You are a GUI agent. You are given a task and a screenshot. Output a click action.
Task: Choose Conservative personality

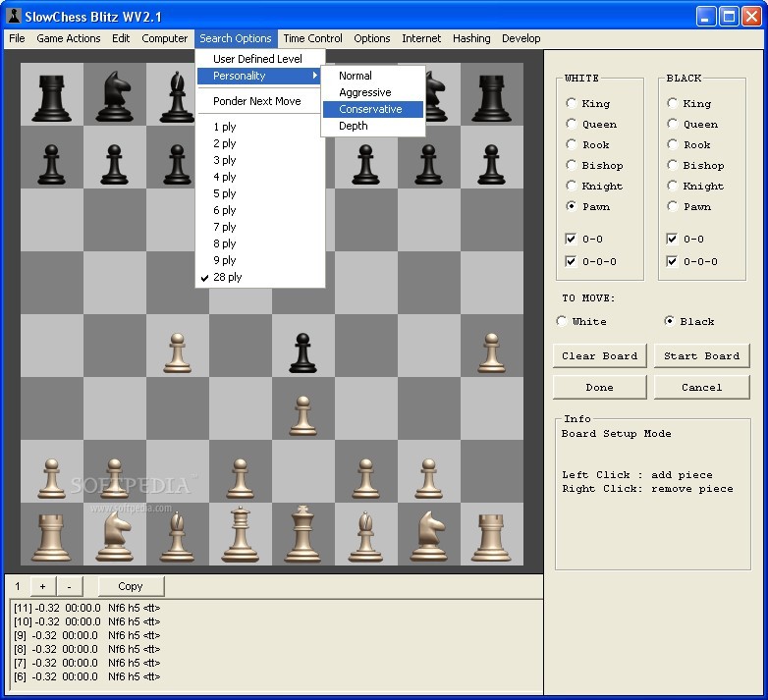coord(373,109)
